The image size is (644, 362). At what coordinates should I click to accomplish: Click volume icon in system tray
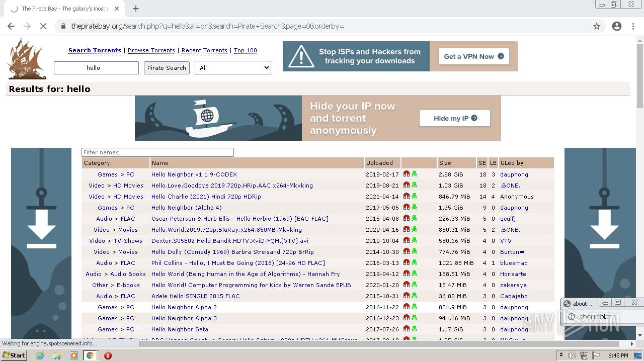tap(572, 355)
